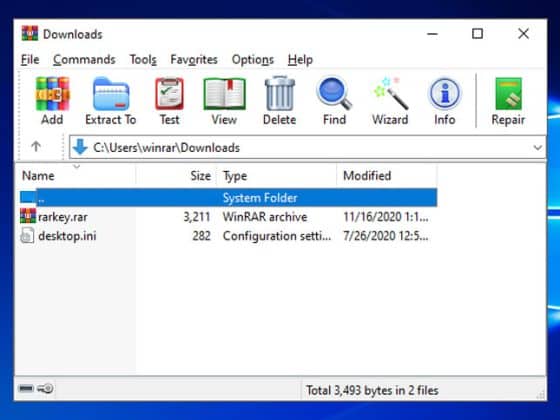Click the 11/16/2020 modified date
560x420 pixels.
pyautogui.click(x=386, y=217)
